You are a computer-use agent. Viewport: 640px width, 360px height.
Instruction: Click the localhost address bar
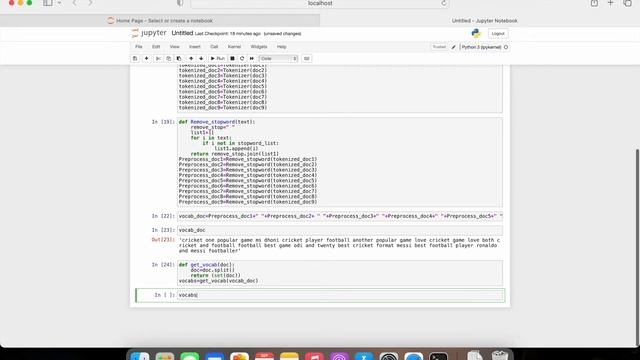coord(320,3)
